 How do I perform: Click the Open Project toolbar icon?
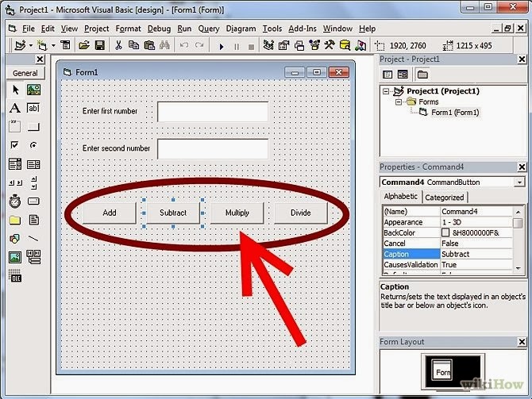pos(84,45)
